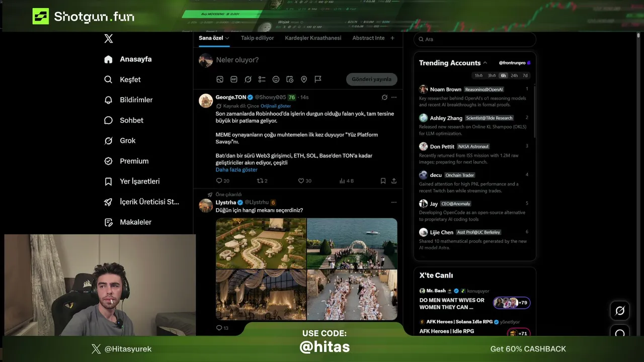Open the garden wedding venue image
This screenshot has height=362, width=644.
click(x=261, y=243)
